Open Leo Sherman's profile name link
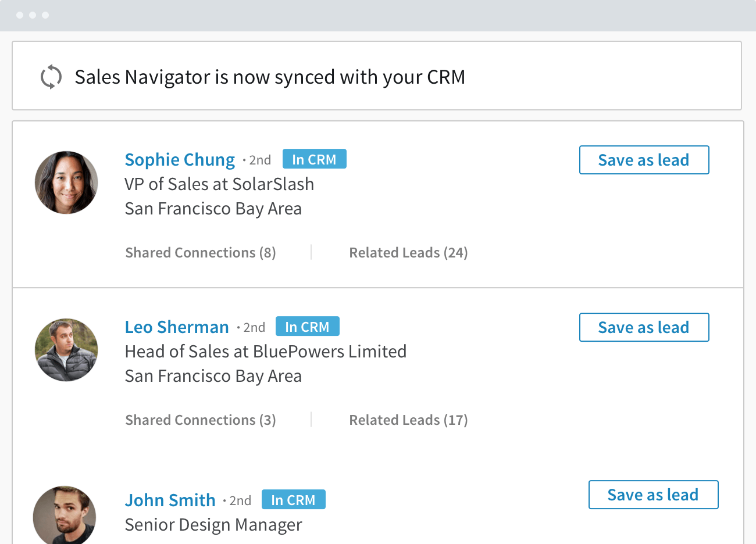756x544 pixels. pyautogui.click(x=177, y=327)
